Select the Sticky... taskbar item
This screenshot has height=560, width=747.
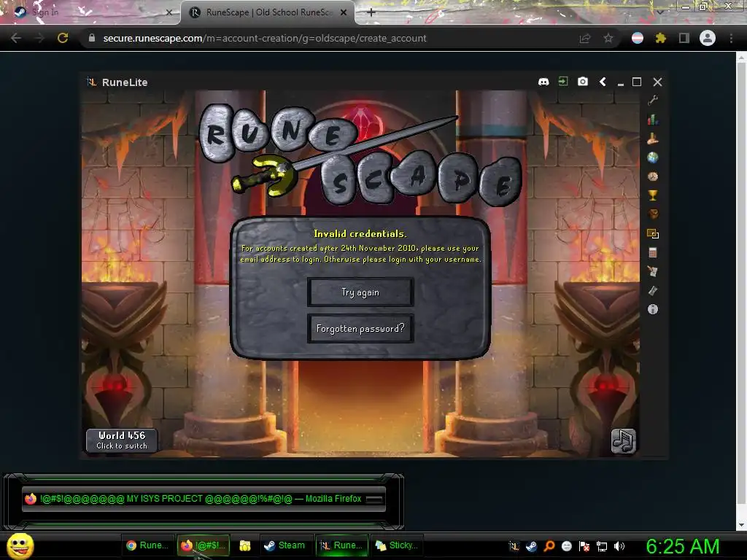[397, 545]
